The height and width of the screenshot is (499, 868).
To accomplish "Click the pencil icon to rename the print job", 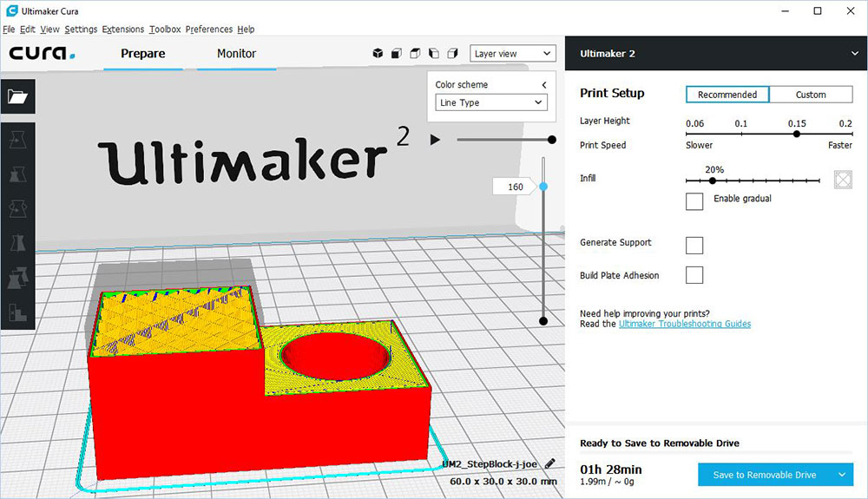I will click(549, 464).
